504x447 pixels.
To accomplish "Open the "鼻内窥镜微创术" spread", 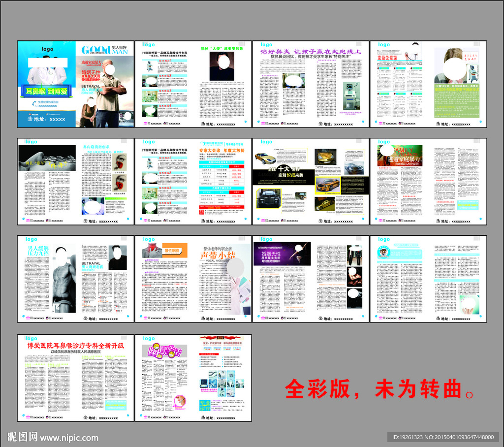I will (x=75, y=181).
